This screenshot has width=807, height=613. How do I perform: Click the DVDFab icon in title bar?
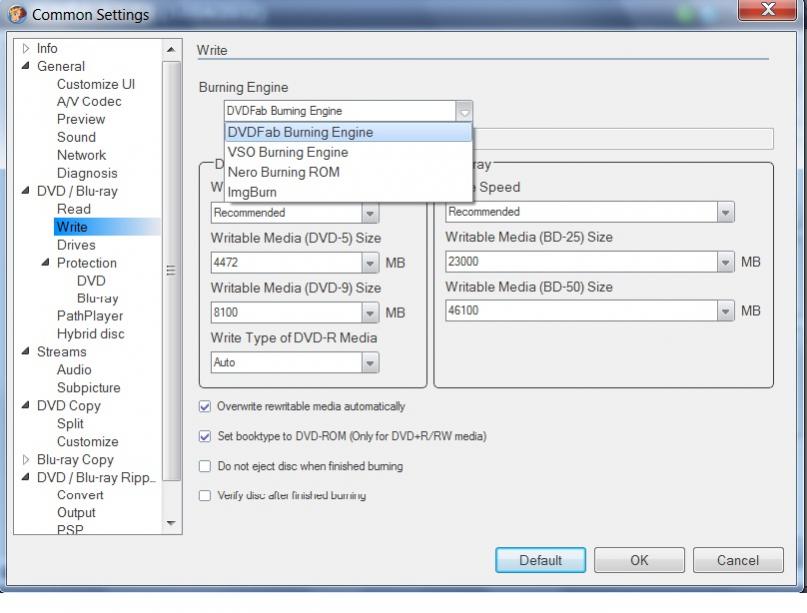[x=17, y=14]
